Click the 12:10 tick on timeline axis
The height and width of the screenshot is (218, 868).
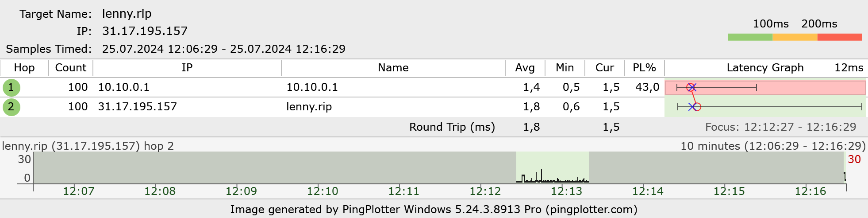pyautogui.click(x=323, y=191)
